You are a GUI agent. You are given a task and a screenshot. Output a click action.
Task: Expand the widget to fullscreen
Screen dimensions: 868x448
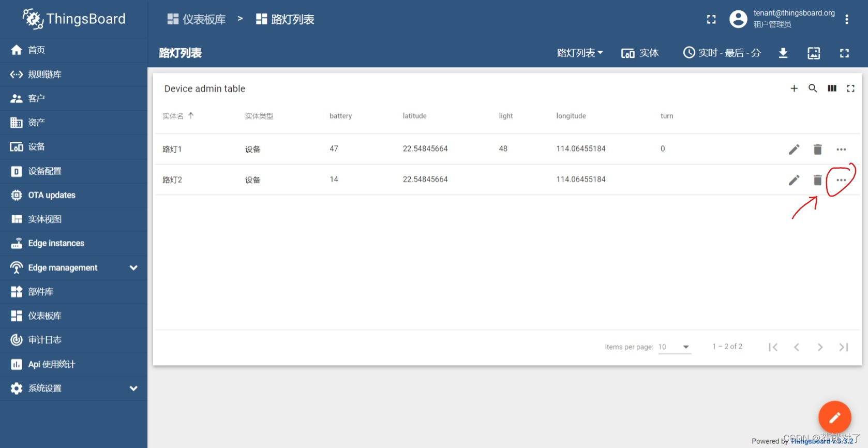pyautogui.click(x=850, y=88)
